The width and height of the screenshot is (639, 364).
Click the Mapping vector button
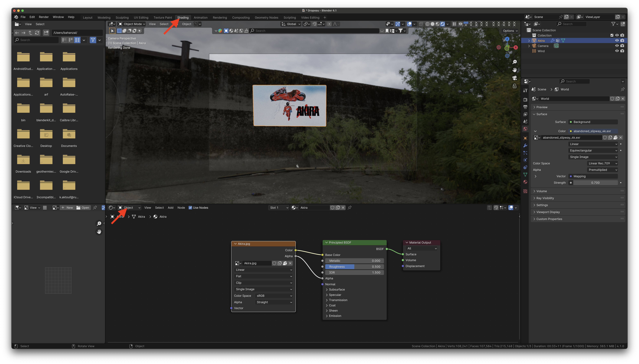[593, 176]
